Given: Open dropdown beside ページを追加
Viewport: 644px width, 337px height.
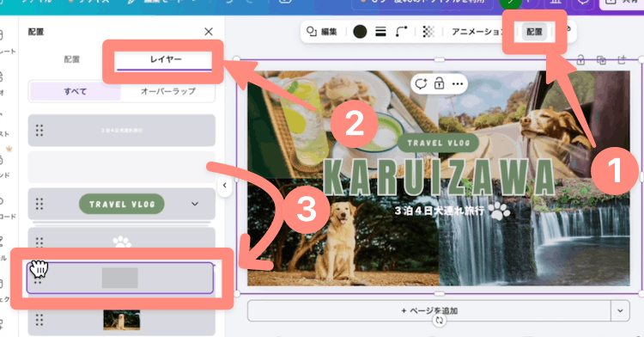Looking at the screenshot, I should pos(620,310).
